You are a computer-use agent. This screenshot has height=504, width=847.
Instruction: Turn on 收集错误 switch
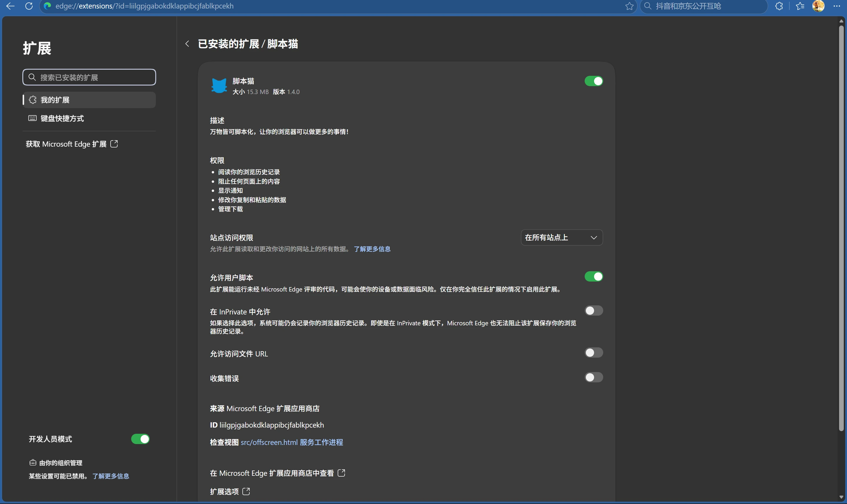pos(594,377)
